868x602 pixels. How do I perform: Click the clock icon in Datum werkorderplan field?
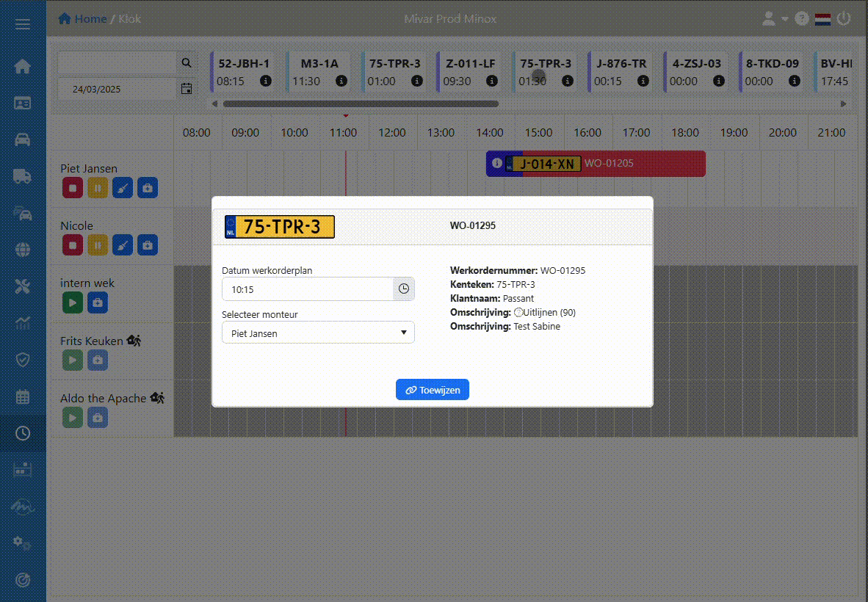403,289
